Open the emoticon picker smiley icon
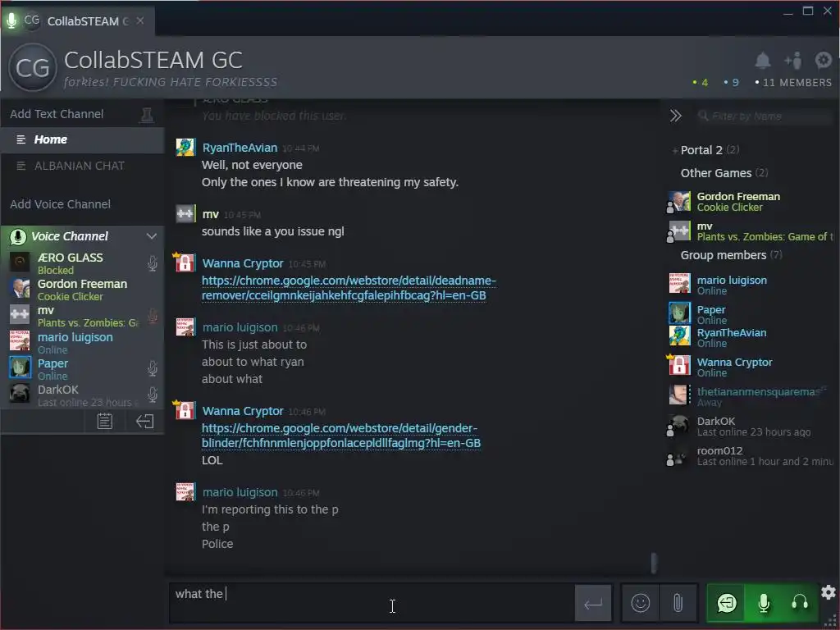The width and height of the screenshot is (840, 630). coord(640,603)
